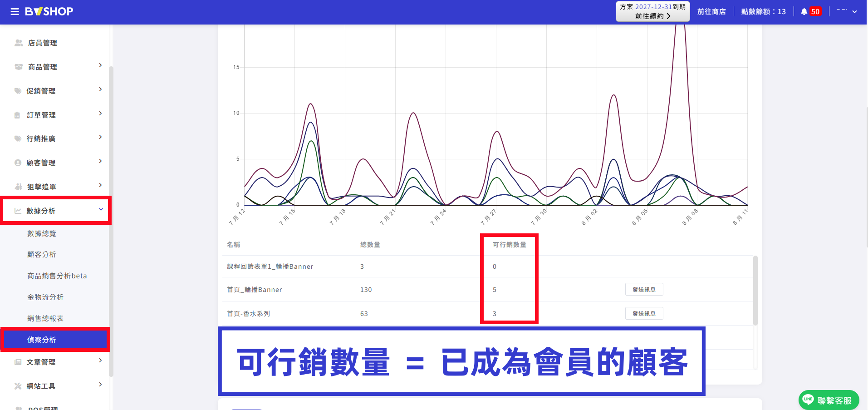Viewport: 868px width, 410px height.
Task: Collapse the 數據分析 submenu chevron
Action: click(x=101, y=209)
